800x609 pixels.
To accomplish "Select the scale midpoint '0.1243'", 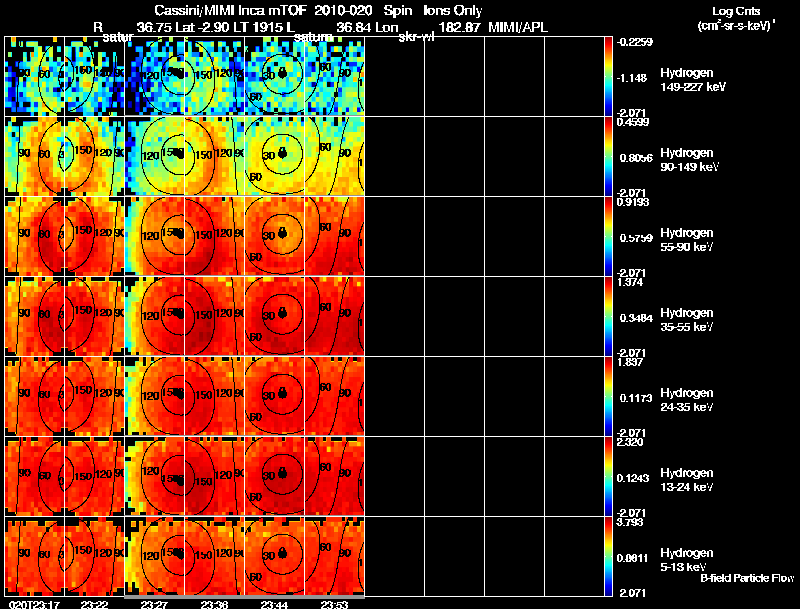I will click(x=633, y=478).
